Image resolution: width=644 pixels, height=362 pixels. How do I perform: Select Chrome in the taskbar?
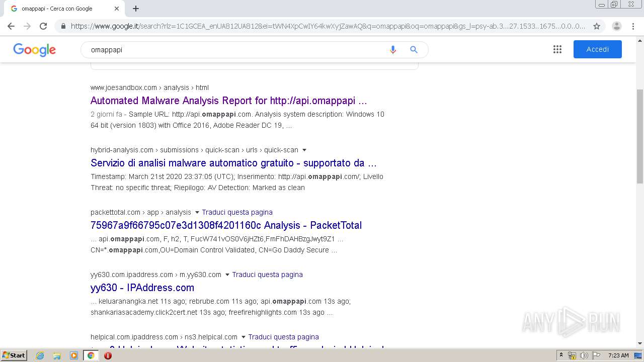[x=91, y=355]
